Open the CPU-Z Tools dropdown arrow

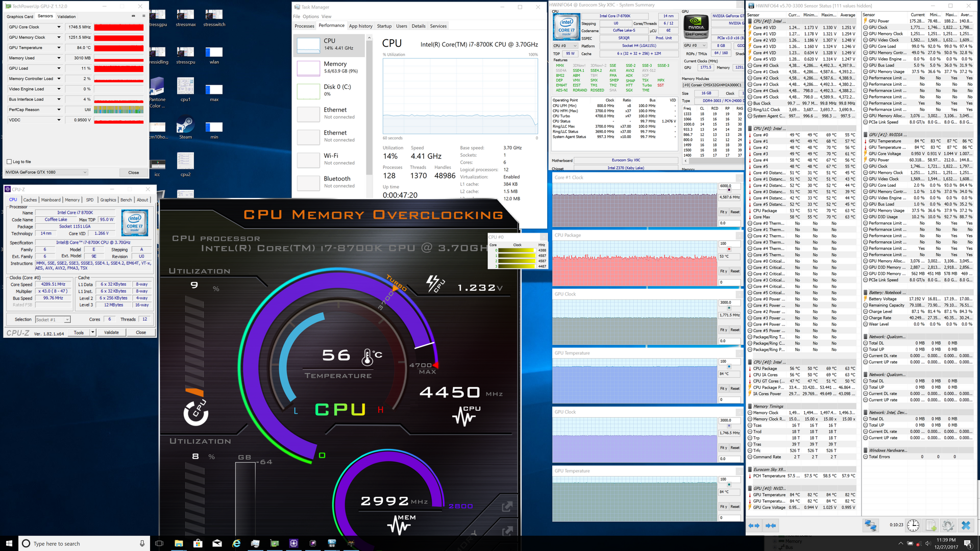[x=92, y=333]
